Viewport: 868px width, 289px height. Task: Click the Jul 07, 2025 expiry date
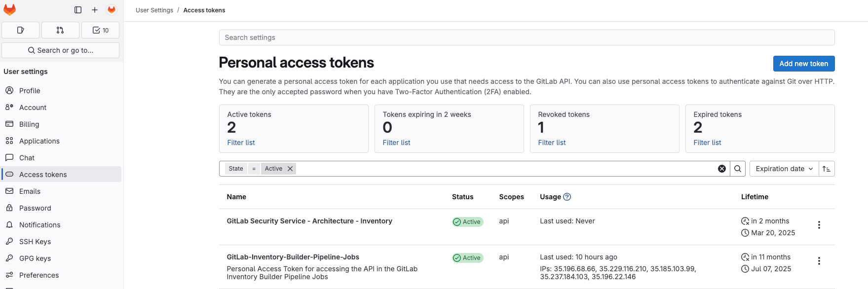pos(771,269)
